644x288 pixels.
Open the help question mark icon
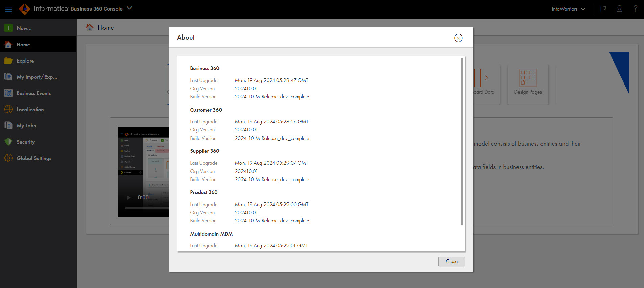[x=635, y=9]
